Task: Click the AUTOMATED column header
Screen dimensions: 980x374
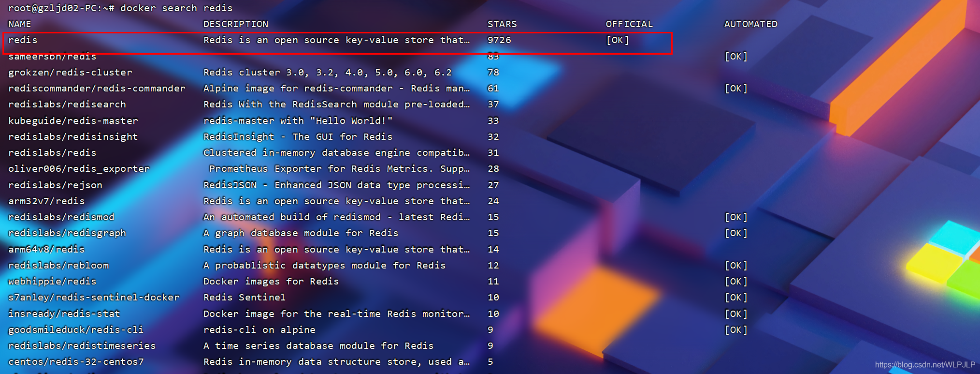Action: 751,24
